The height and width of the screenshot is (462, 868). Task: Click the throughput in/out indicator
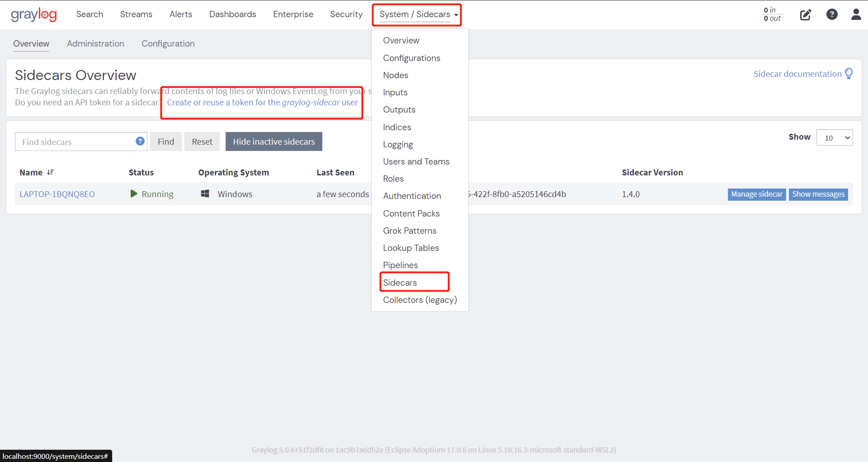(772, 14)
